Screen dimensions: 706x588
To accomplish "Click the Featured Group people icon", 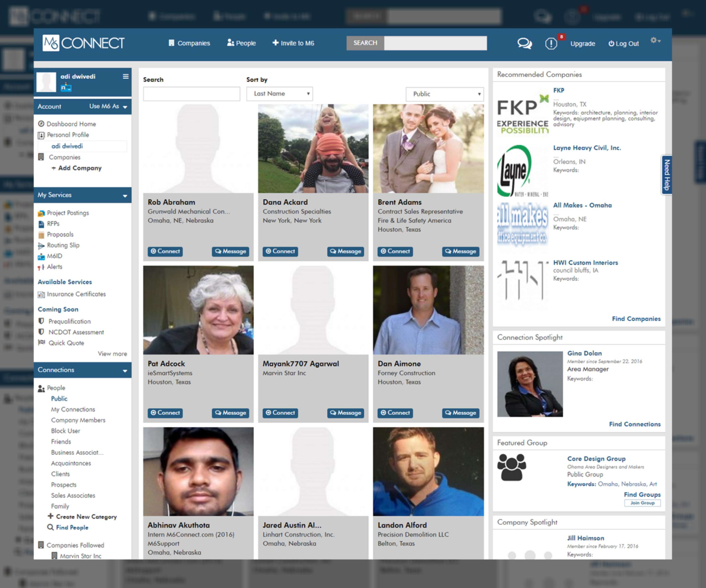I will 511,467.
